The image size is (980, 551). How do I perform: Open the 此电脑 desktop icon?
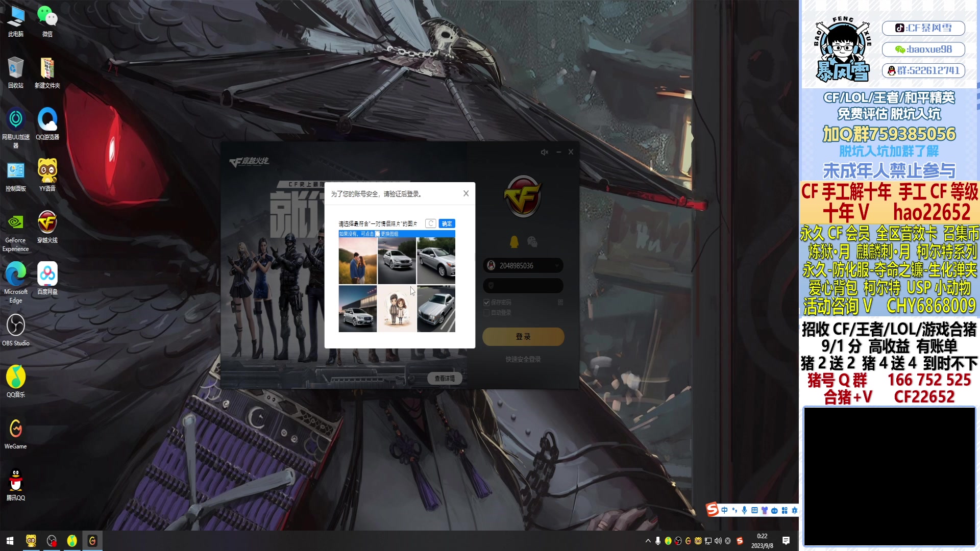point(16,21)
